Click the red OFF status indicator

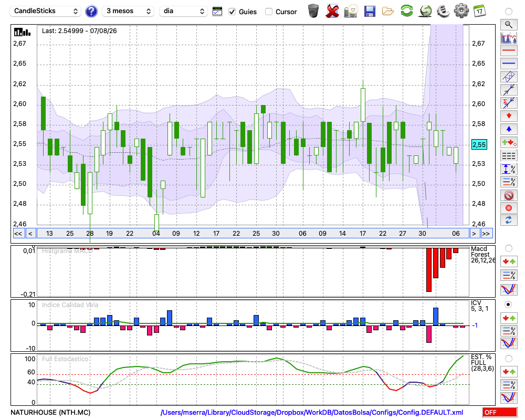point(500,412)
